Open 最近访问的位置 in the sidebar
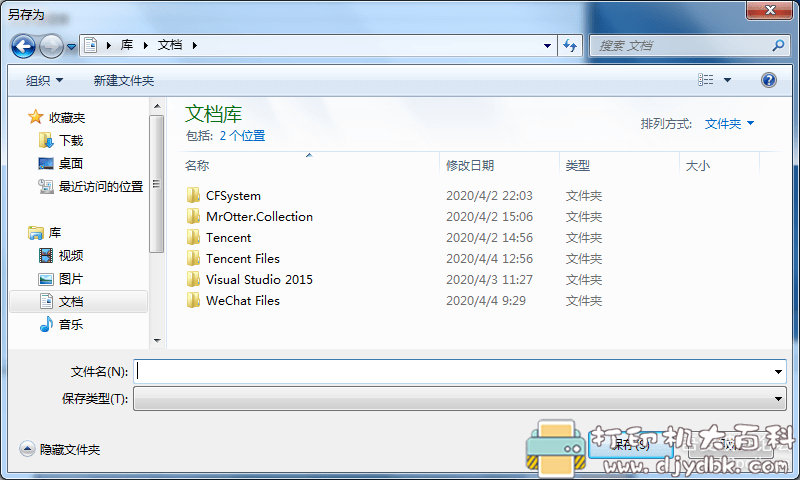 coord(101,187)
